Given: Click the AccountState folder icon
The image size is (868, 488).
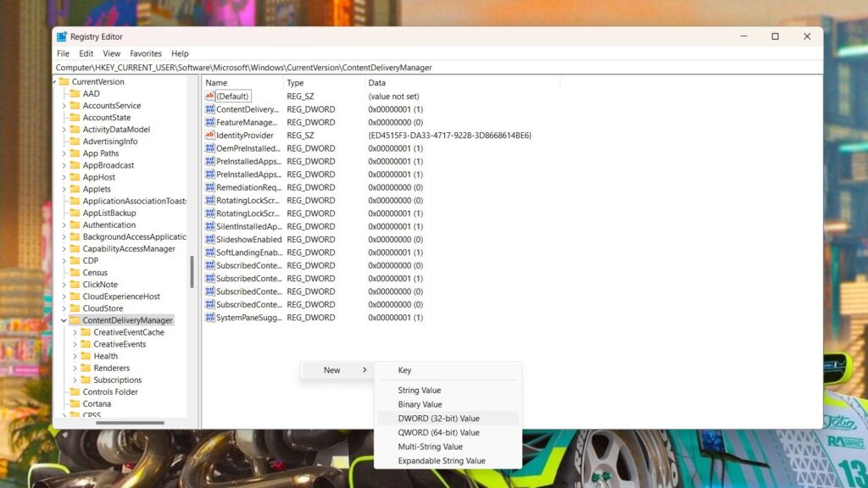Looking at the screenshot, I should coord(75,117).
